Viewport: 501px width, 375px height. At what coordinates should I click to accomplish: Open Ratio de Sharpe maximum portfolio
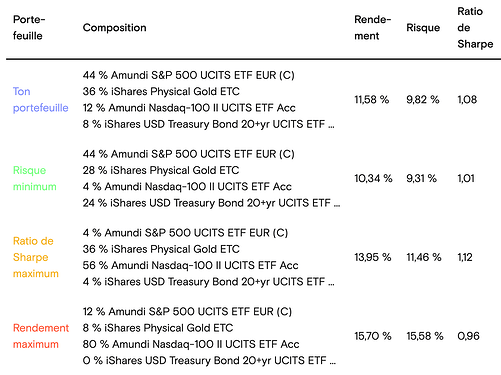click(x=36, y=257)
